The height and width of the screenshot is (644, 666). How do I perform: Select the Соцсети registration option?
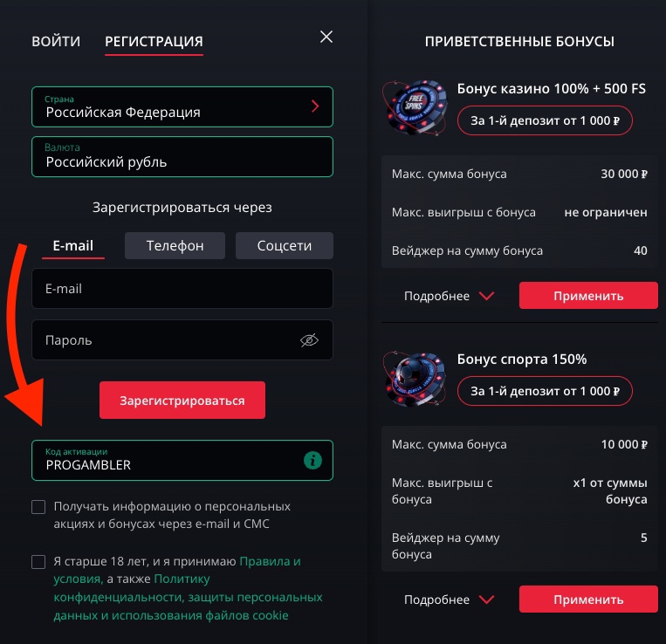[285, 246]
